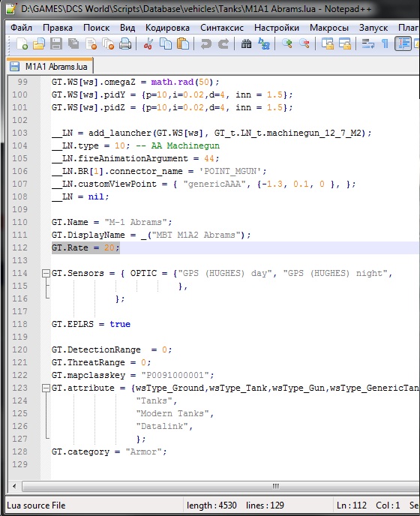Screen dimensions: 420x516
Task: Open the Вид menu
Action: (x=127, y=28)
